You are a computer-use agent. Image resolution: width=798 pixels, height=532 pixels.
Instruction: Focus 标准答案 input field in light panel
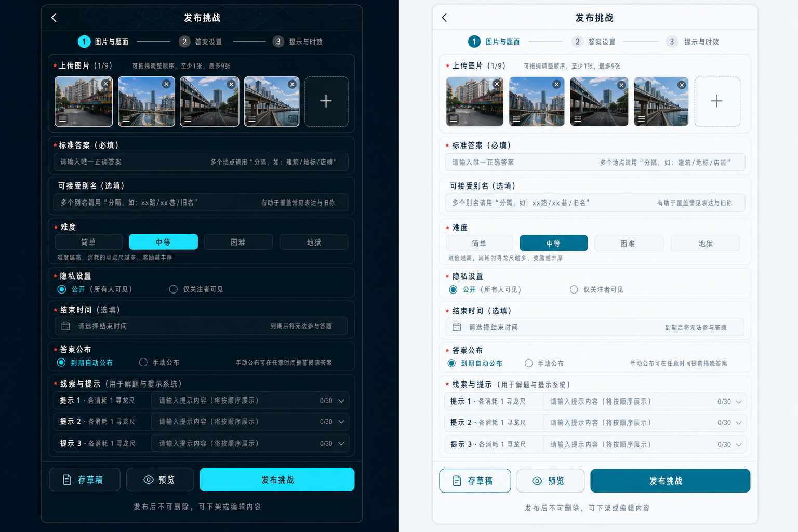pos(595,162)
